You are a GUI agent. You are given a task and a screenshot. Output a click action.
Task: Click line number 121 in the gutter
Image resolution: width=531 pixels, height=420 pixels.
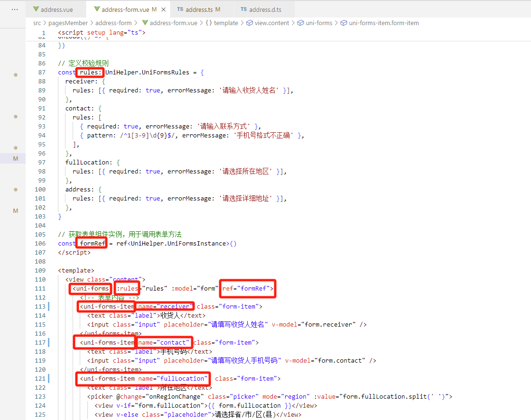[x=40, y=378]
